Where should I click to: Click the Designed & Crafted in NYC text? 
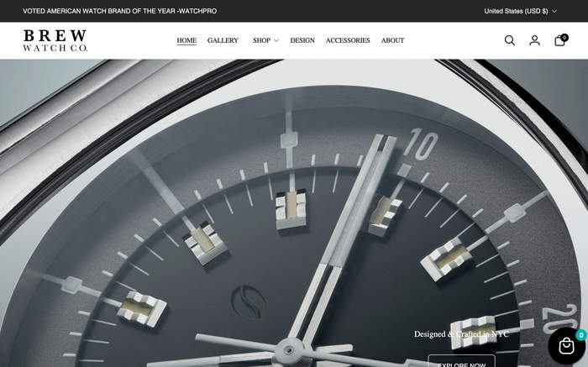coord(461,334)
